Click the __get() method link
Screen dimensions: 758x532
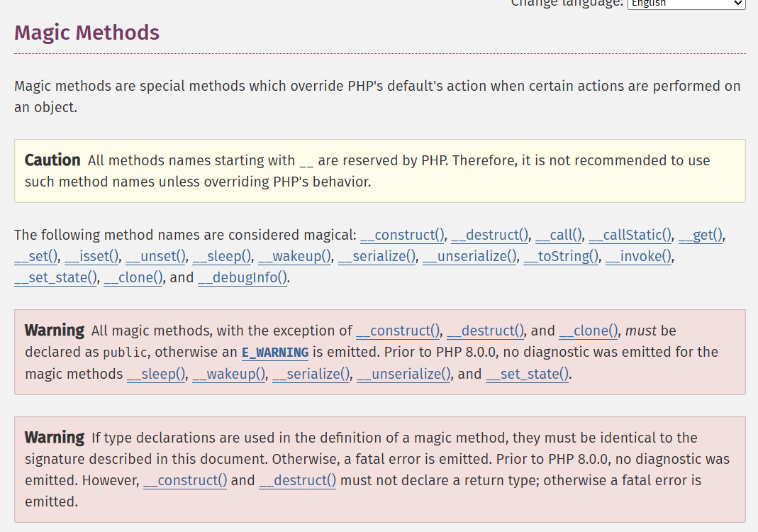(701, 235)
